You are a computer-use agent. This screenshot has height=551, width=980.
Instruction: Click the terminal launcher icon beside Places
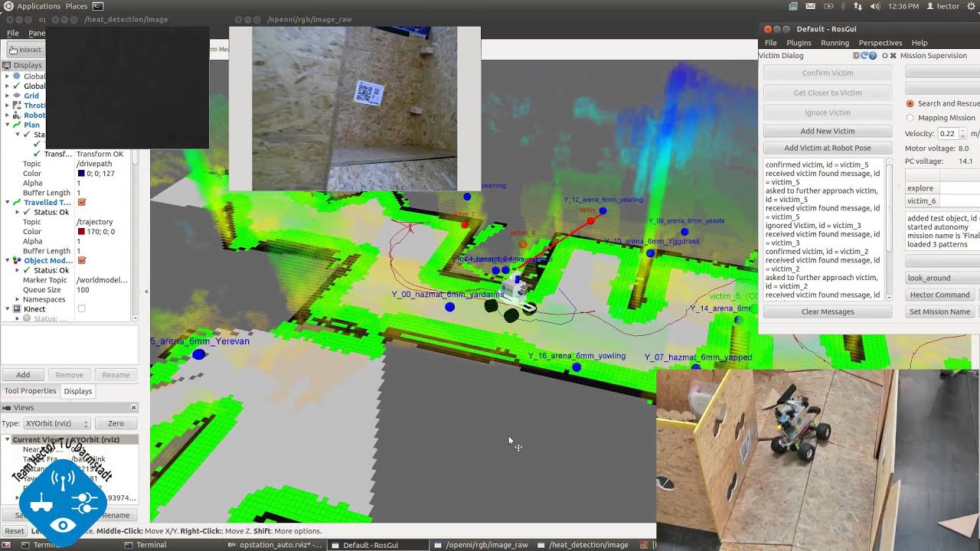[97, 6]
